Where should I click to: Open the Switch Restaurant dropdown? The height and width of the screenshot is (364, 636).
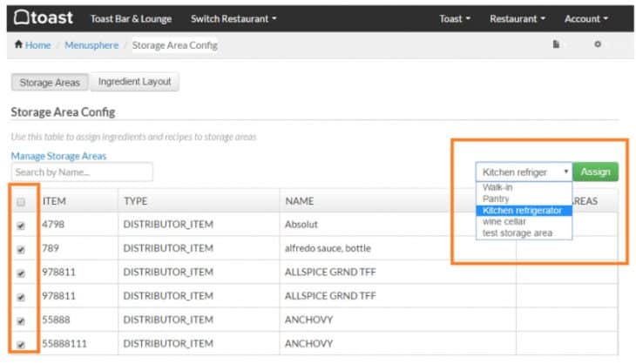(233, 19)
